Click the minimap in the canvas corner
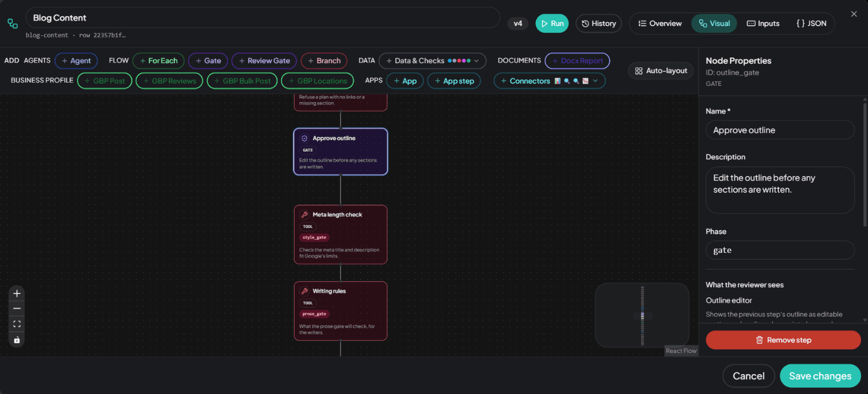The image size is (868, 394). [x=642, y=315]
